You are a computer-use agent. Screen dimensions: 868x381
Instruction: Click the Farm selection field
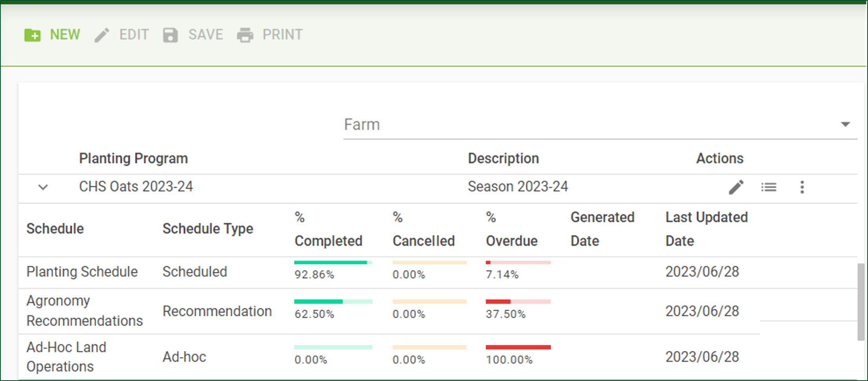click(x=589, y=125)
